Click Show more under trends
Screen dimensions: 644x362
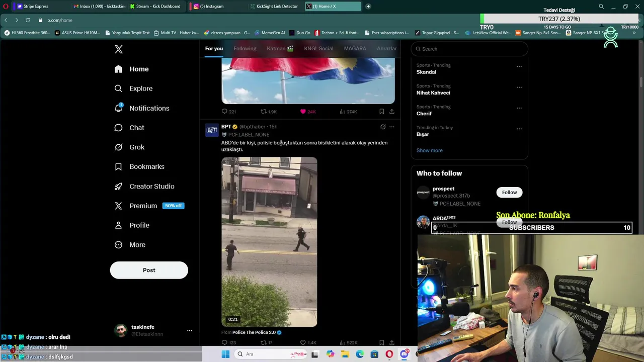[429, 150]
